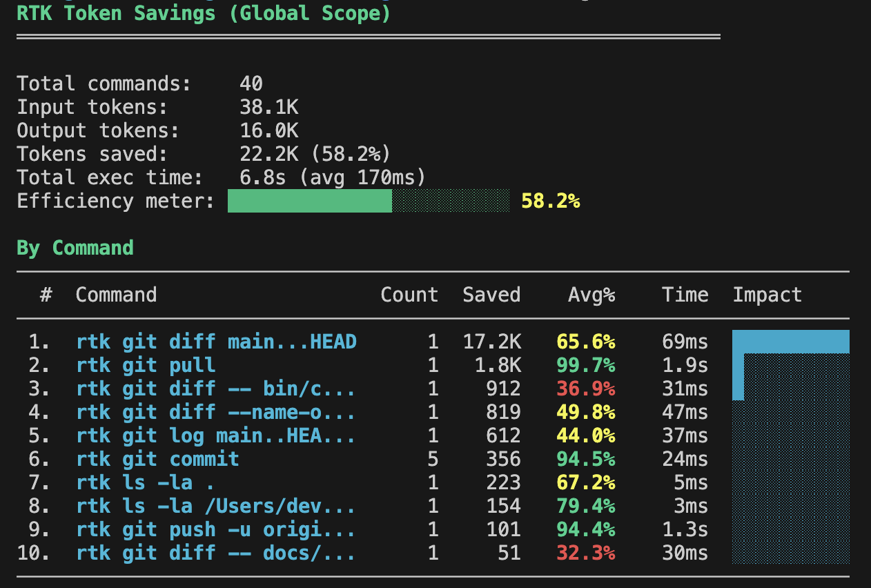Select command 'rtk git diff --name-o...'

click(x=216, y=412)
